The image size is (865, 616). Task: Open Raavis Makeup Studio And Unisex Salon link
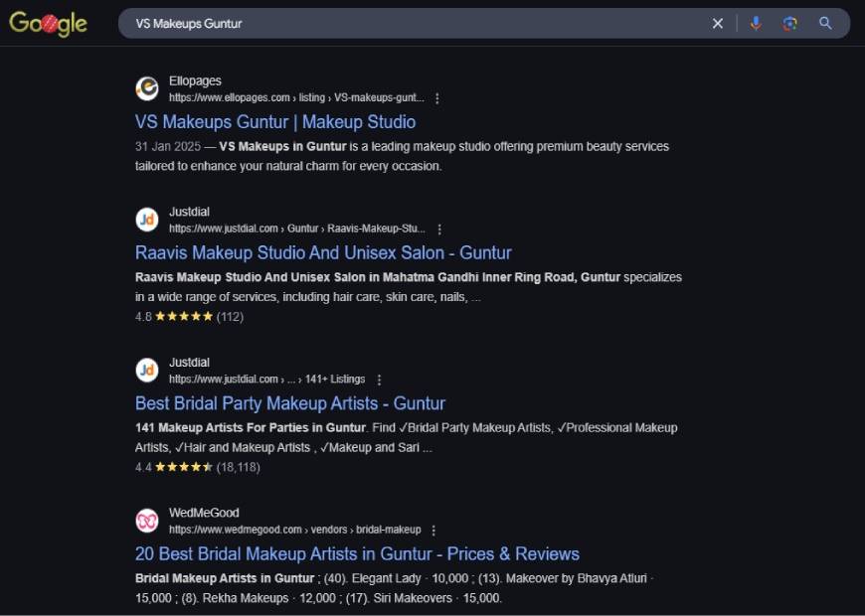[x=323, y=252]
